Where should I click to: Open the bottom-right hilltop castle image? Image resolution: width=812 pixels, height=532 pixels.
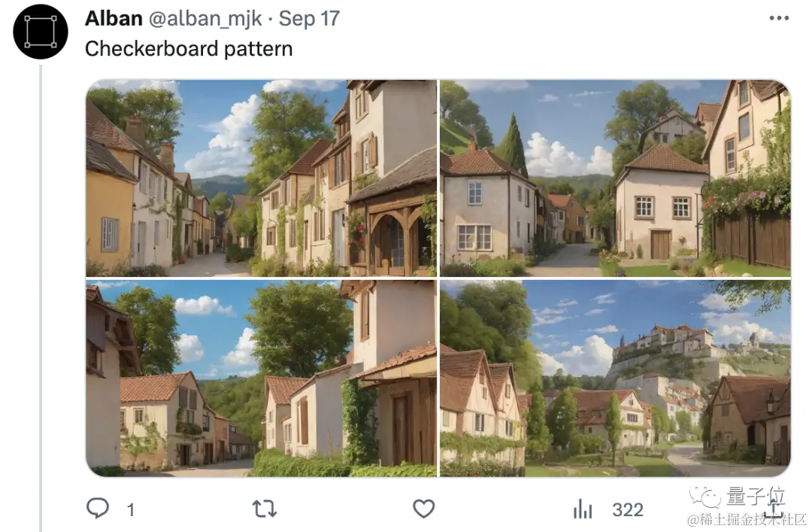(615, 378)
